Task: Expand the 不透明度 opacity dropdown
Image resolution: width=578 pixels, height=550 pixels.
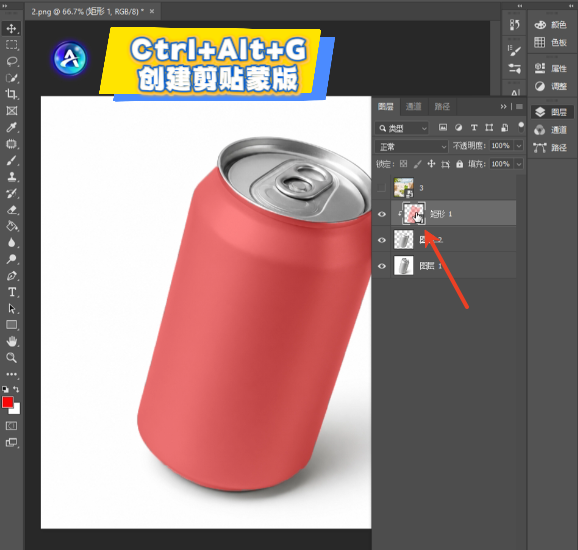Action: pyautogui.click(x=519, y=146)
